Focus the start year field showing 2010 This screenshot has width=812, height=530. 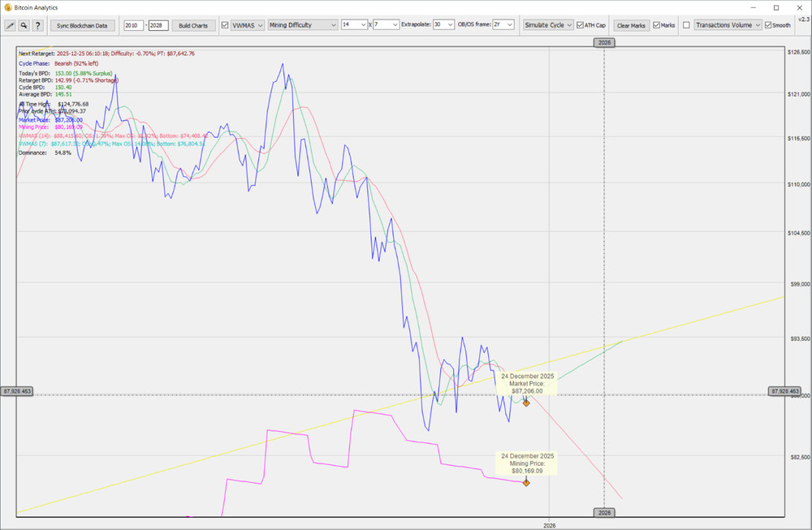133,25
